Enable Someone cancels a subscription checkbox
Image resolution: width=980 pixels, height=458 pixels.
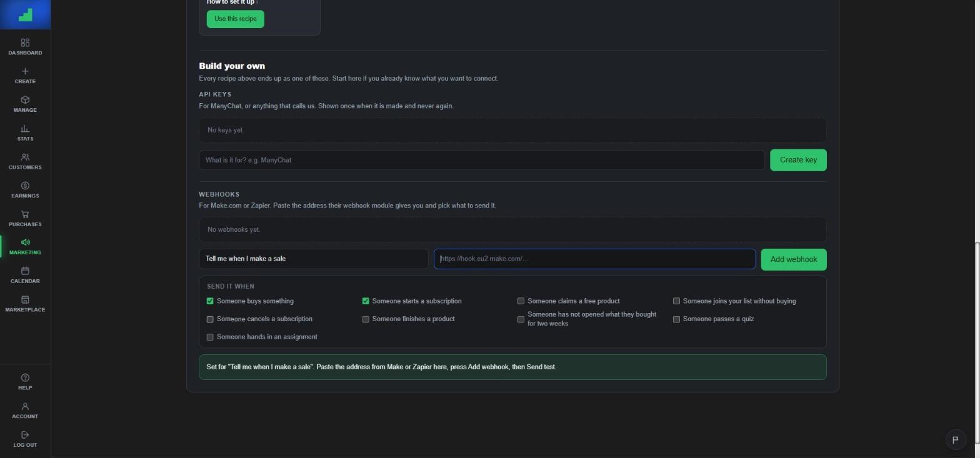210,319
